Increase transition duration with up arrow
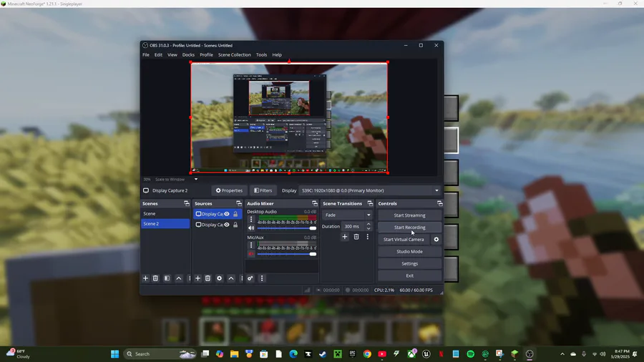The width and height of the screenshot is (644, 362). tap(369, 224)
